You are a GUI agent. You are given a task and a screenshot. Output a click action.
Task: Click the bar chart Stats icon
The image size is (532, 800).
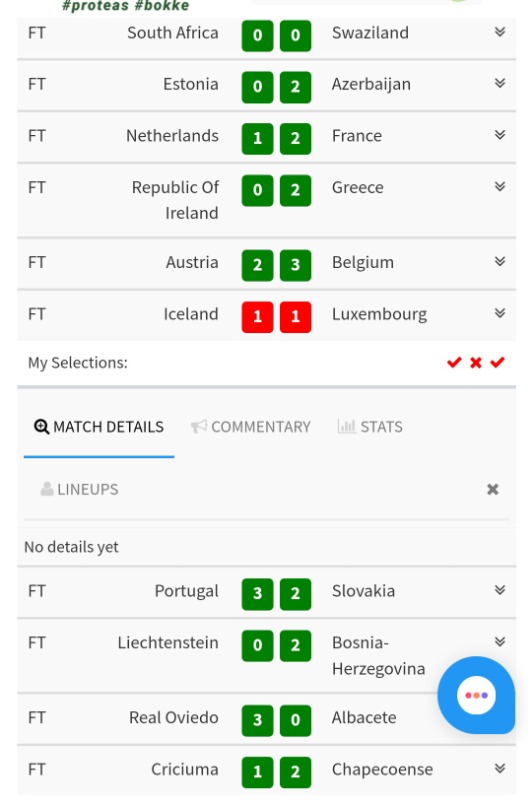pyautogui.click(x=346, y=427)
